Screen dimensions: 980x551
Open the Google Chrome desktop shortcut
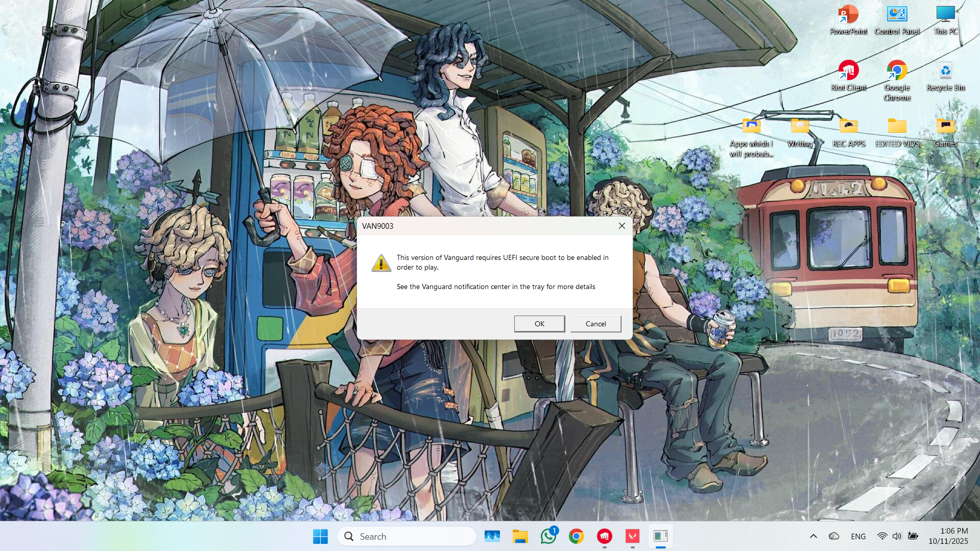[x=897, y=81]
